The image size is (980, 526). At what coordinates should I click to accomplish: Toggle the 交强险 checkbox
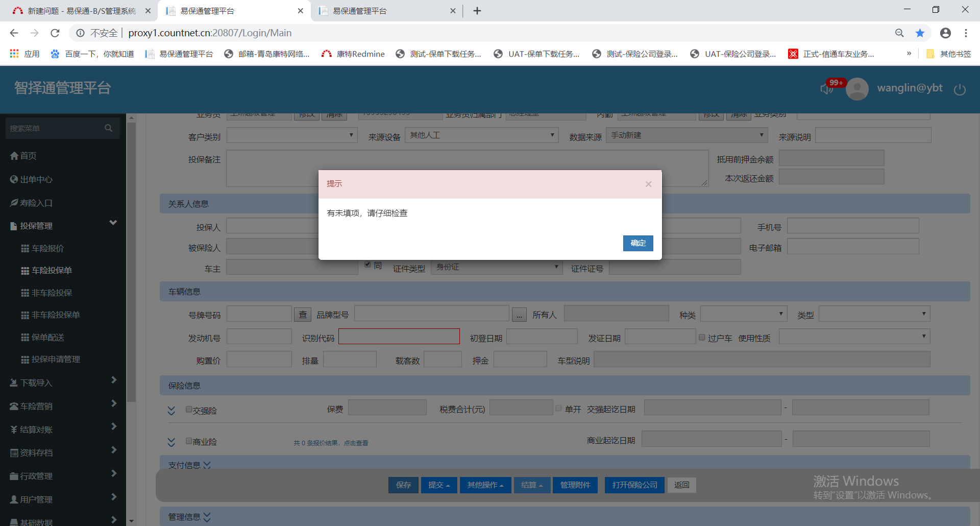pos(189,410)
